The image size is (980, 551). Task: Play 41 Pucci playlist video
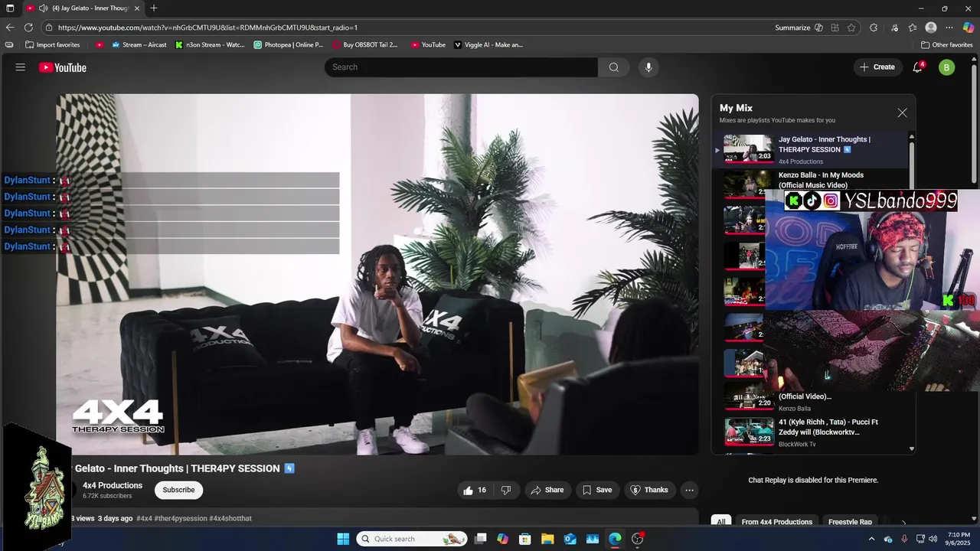pos(812,432)
